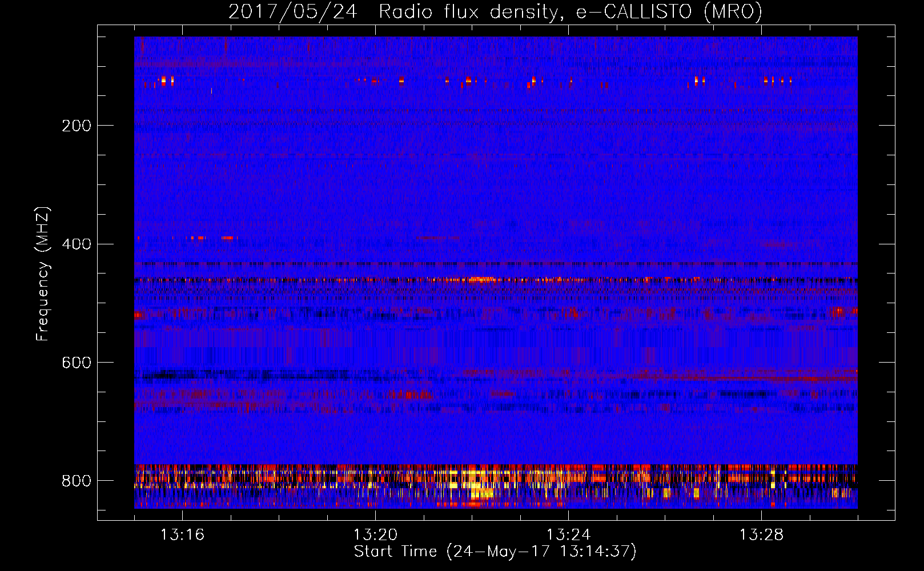Screen dimensions: 924x571
Task: Click the plot title '2017/05/24 Radio flux density'
Action: pyautogui.click(x=495, y=11)
